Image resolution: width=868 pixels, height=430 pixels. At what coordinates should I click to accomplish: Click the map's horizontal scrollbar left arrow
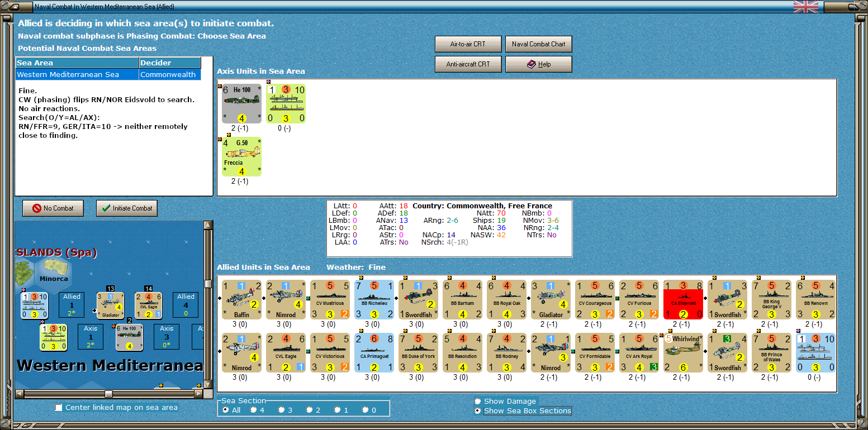point(19,394)
